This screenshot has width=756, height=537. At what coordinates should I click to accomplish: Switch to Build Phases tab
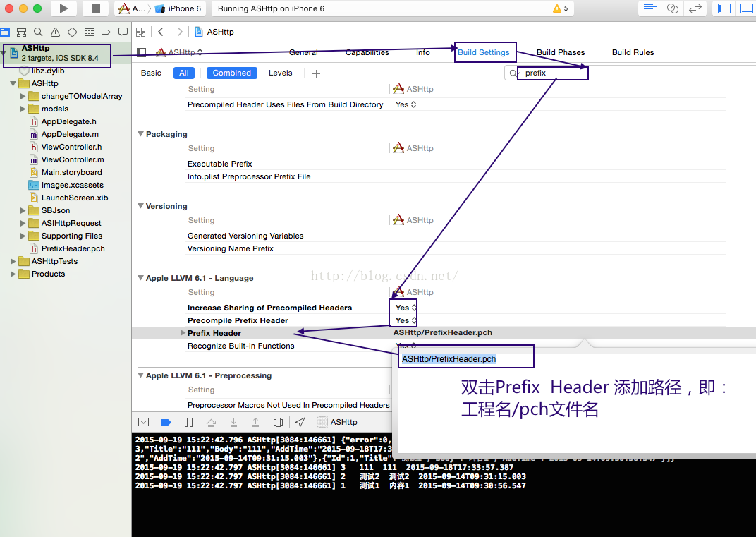[x=561, y=52]
